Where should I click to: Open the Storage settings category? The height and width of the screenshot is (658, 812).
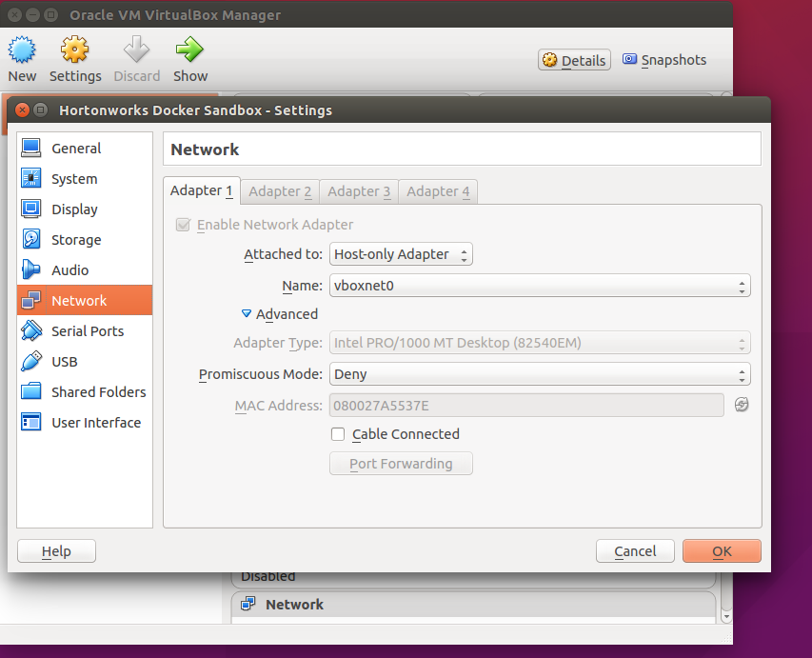[85, 240]
